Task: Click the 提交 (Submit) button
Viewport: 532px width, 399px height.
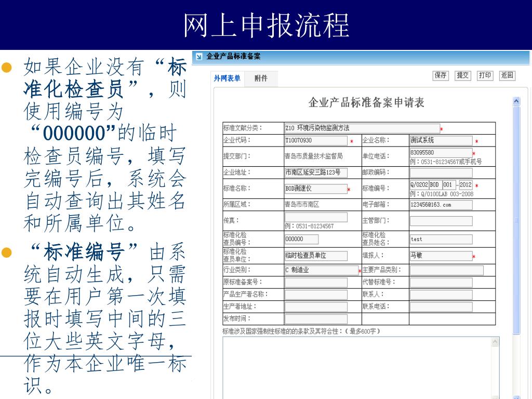Action: (x=463, y=75)
